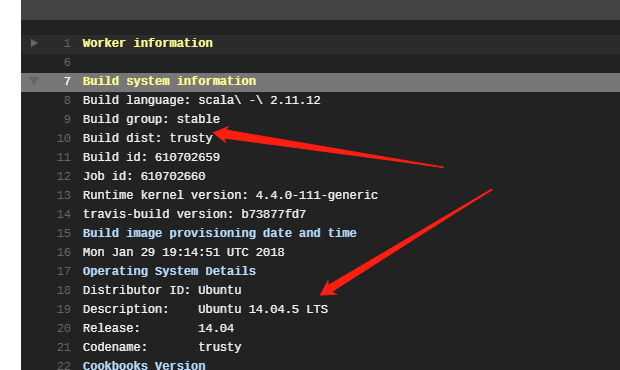Select 'Runtime kernel version: 4.4.0-111-generic' line
The image size is (620, 370).
[230, 195]
